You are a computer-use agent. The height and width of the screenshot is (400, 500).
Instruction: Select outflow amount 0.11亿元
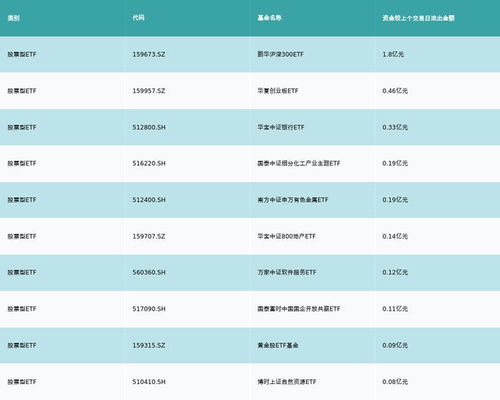395,309
